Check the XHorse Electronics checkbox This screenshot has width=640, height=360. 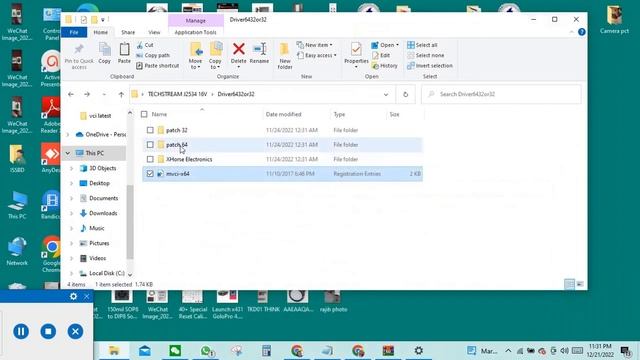(150, 159)
